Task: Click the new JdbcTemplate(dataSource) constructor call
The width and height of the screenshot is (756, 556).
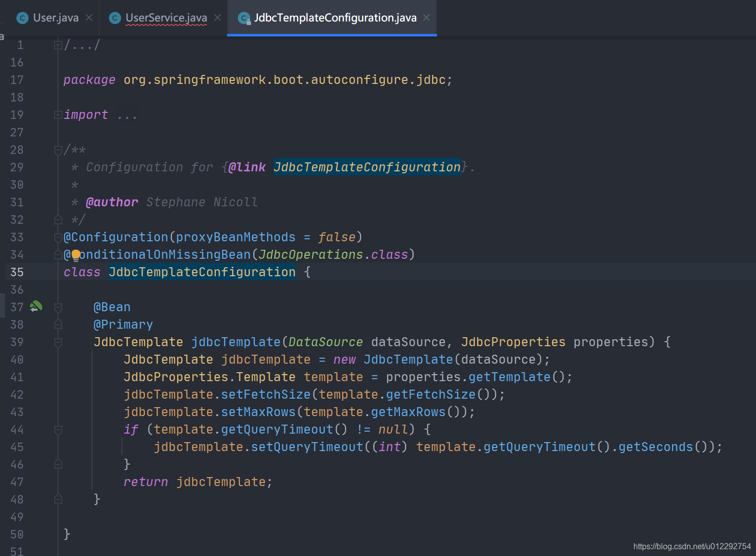Action: click(x=438, y=359)
